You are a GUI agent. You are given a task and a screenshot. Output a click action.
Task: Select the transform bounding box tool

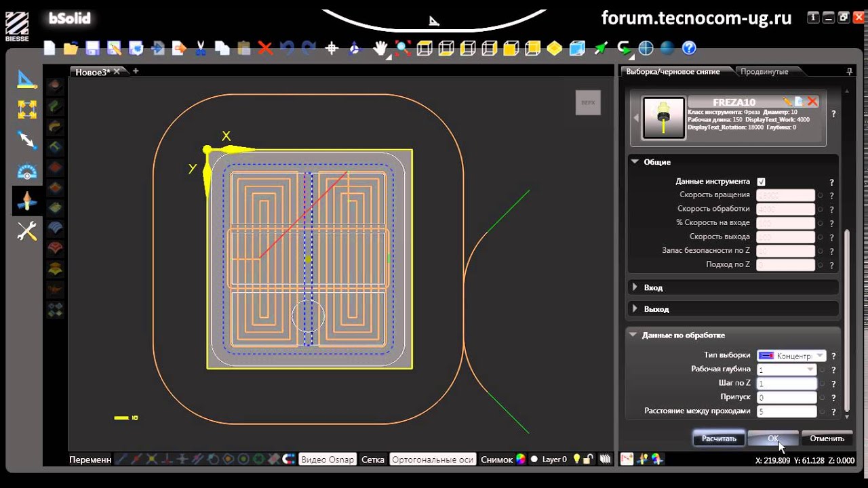(27, 109)
